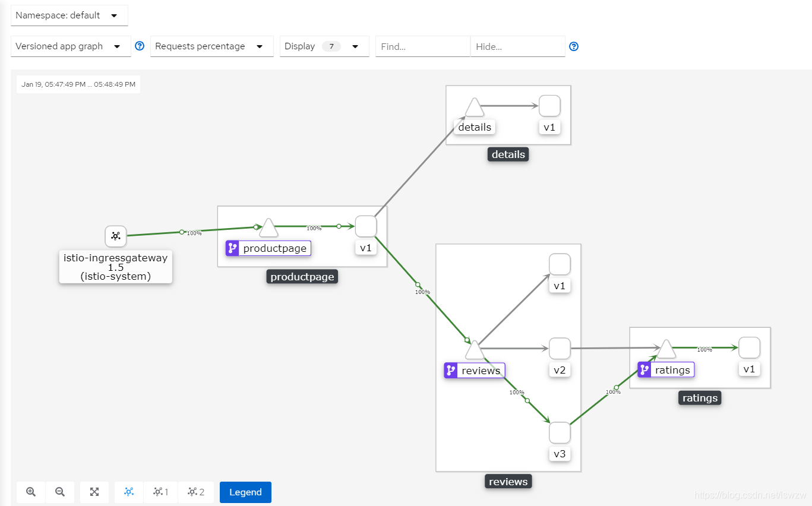Click the fit graph to screen icon
Viewport: 812px width, 506px height.
pos(94,492)
